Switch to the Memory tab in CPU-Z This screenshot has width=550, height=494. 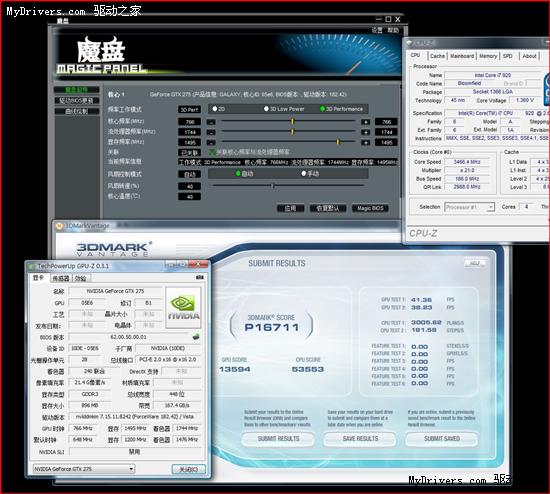tap(488, 56)
